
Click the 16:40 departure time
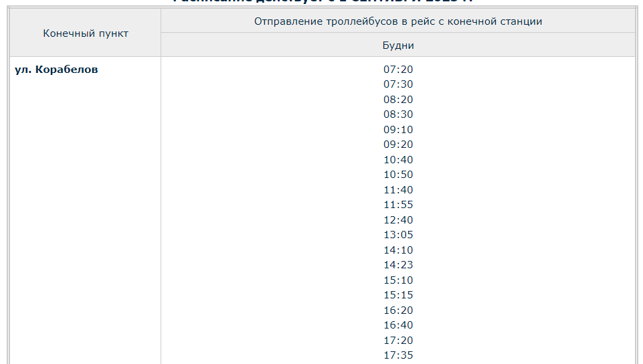click(x=397, y=325)
